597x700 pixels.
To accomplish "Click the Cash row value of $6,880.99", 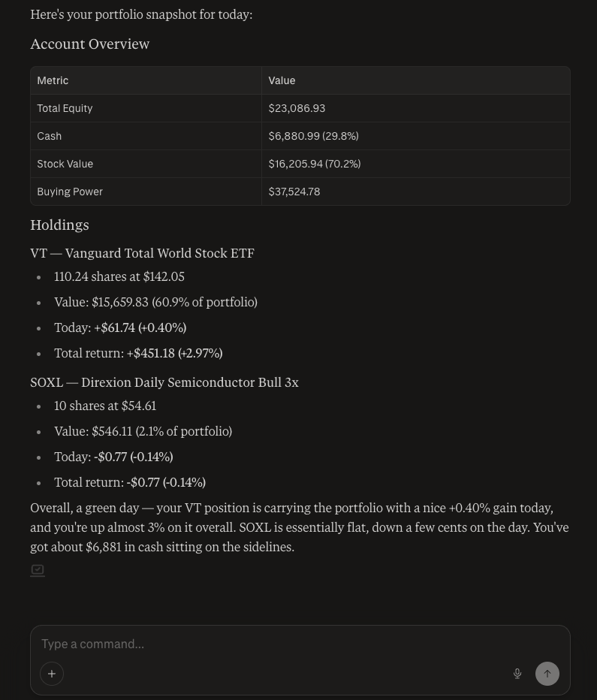I will [313, 136].
